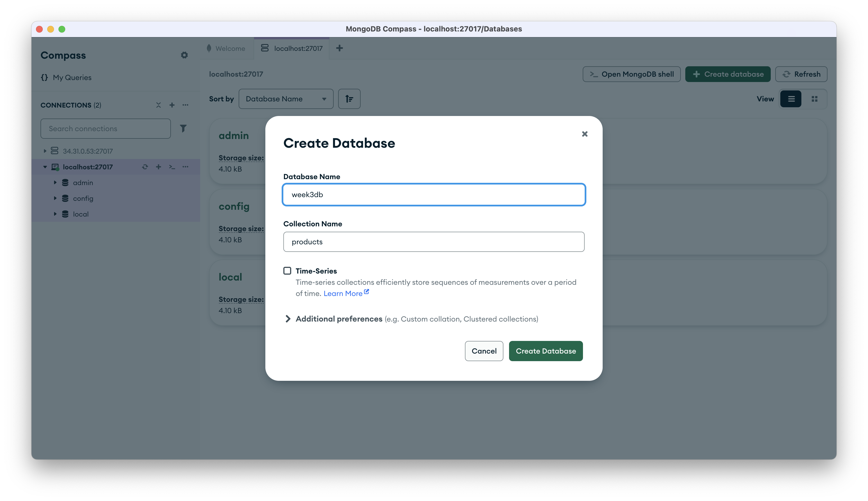This screenshot has height=501, width=868.
Task: Select local database in sidebar tree
Action: [x=81, y=214]
